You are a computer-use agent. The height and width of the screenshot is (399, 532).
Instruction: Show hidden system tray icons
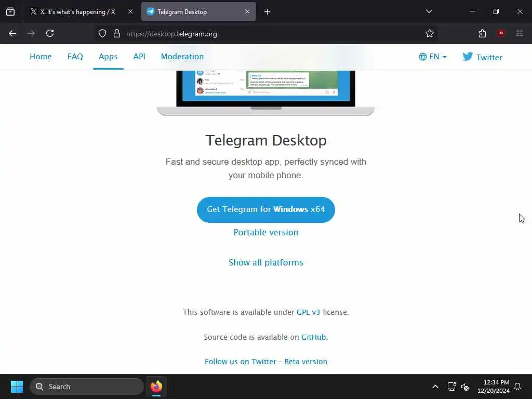click(435, 387)
